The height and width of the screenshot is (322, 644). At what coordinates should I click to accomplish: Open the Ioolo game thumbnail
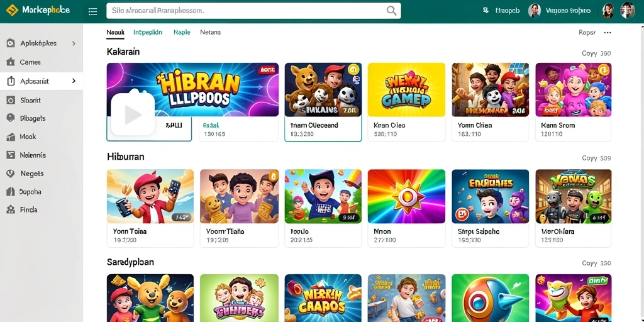pyautogui.click(x=323, y=196)
